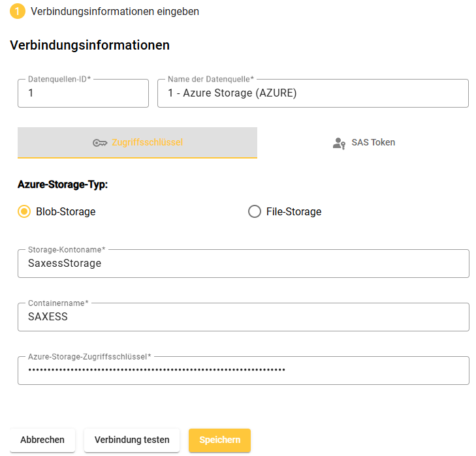476x456 pixels.
Task: Click the Azure-Storage-Typ label
Action: pos(63,185)
